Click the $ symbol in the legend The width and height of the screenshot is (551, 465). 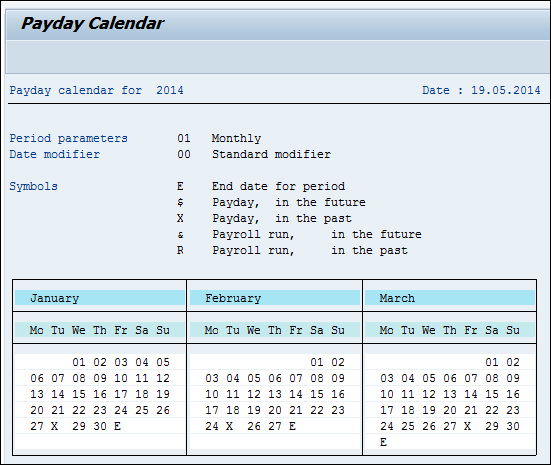point(180,202)
